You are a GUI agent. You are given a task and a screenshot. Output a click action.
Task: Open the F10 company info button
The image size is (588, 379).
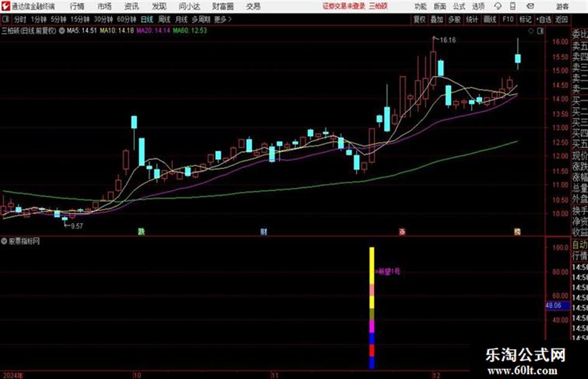click(x=508, y=19)
